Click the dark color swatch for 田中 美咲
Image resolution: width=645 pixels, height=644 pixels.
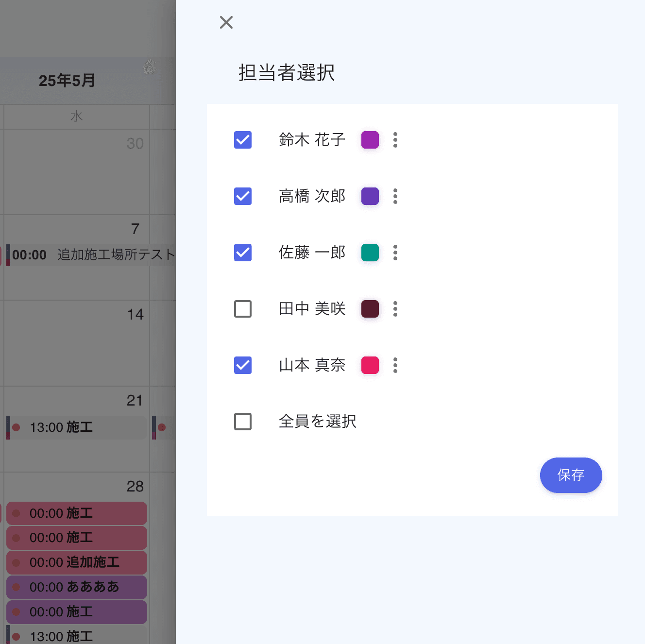point(370,309)
